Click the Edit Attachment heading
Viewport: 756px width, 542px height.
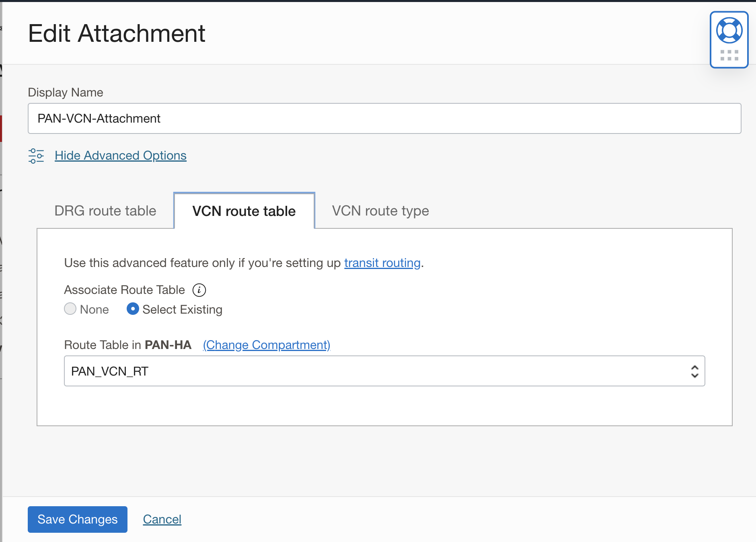click(117, 33)
